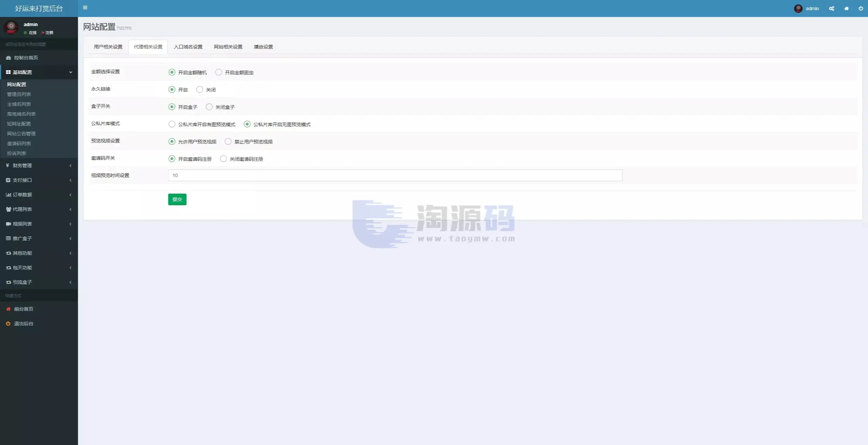Select 开启盒子 radio option
Screen dimensions: 868x445
(x=172, y=107)
